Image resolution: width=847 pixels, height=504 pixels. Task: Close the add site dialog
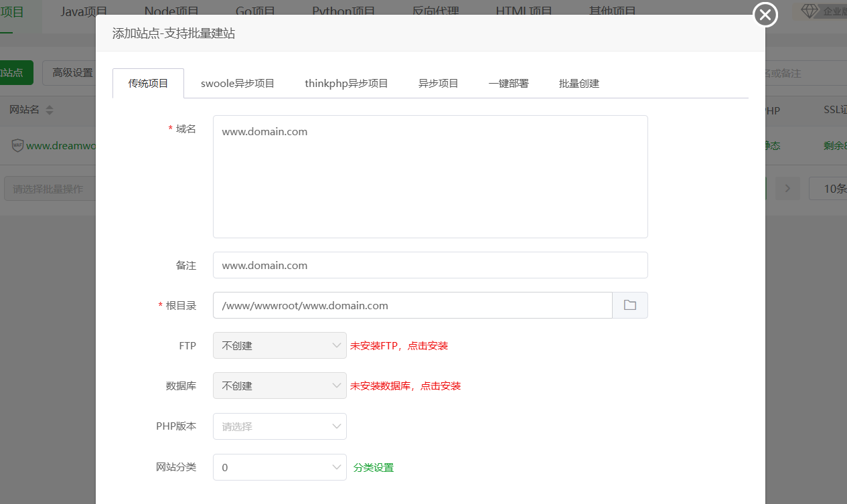click(x=765, y=15)
